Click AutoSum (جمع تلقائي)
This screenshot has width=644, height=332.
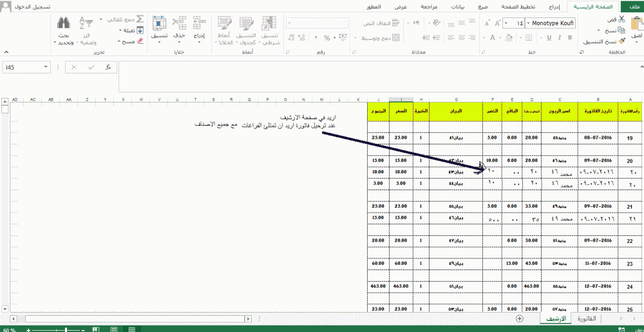click(x=126, y=19)
